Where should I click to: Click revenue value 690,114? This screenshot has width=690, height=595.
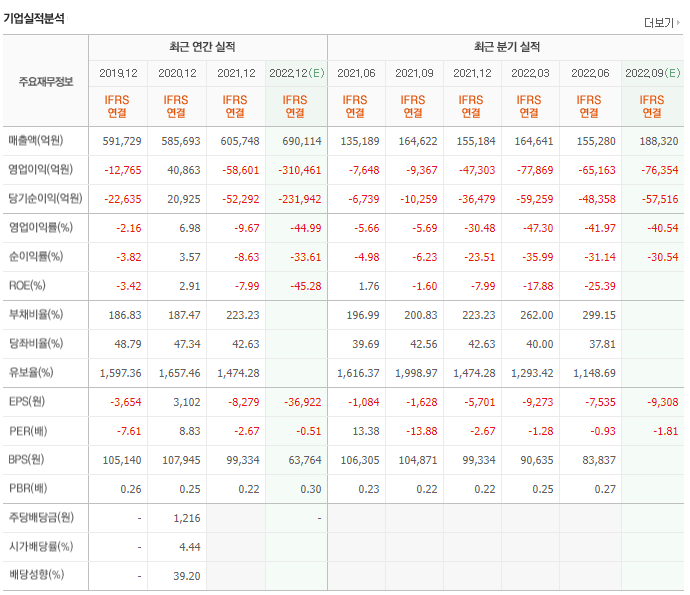(x=302, y=141)
